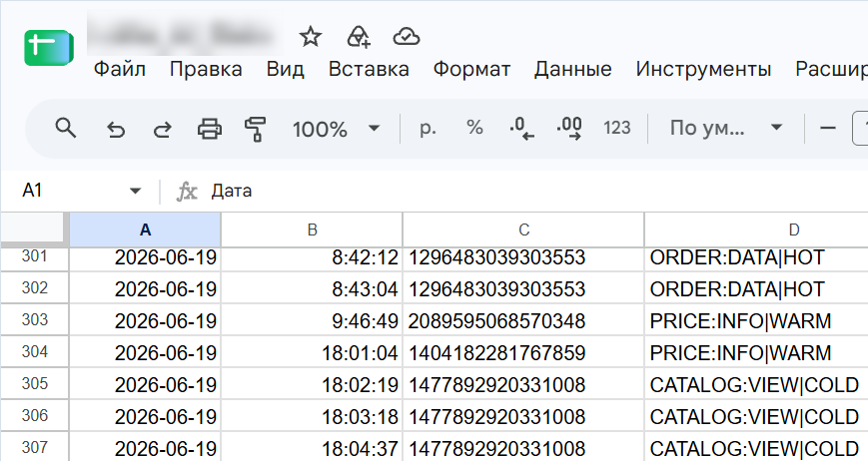The height and width of the screenshot is (461, 868).
Task: Select row 303 header
Action: pyautogui.click(x=34, y=320)
